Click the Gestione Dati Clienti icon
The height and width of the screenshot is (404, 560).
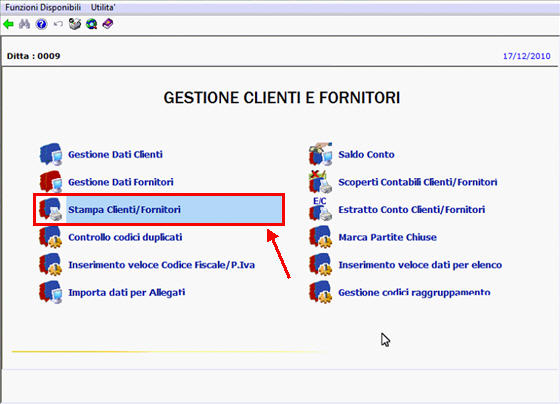pyautogui.click(x=51, y=154)
